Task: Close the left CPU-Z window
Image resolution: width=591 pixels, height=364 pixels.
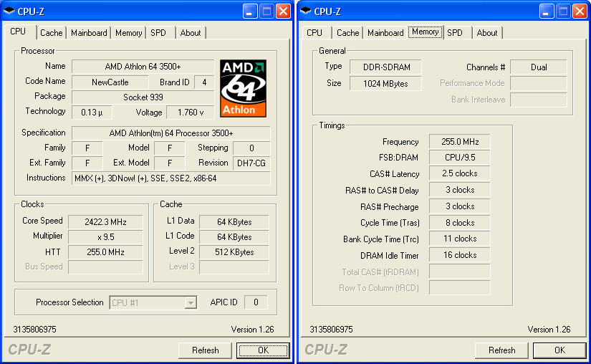Action: click(x=284, y=11)
